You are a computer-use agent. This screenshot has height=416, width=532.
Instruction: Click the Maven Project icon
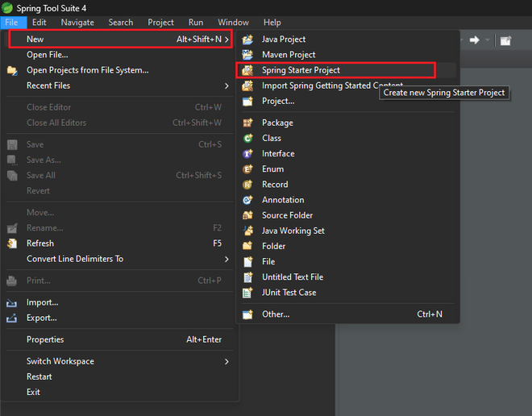point(247,55)
